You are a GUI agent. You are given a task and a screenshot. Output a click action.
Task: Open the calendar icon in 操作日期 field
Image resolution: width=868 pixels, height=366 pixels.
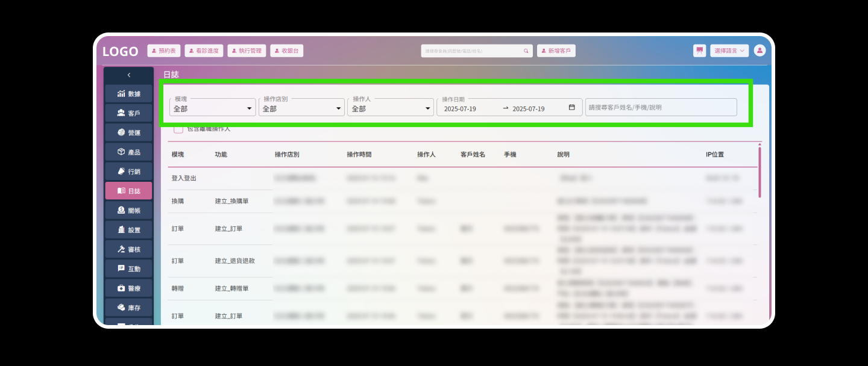571,108
